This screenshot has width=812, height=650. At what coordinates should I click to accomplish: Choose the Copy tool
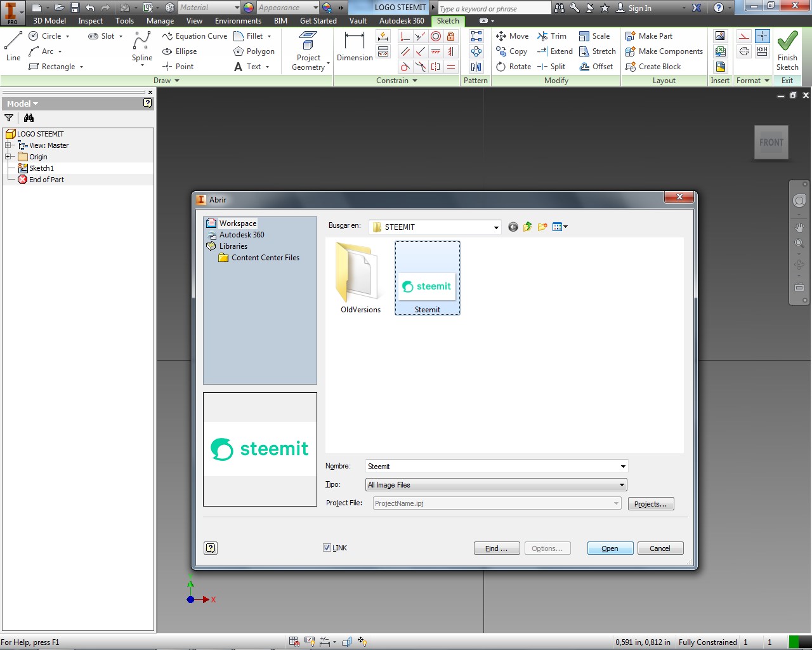point(511,51)
